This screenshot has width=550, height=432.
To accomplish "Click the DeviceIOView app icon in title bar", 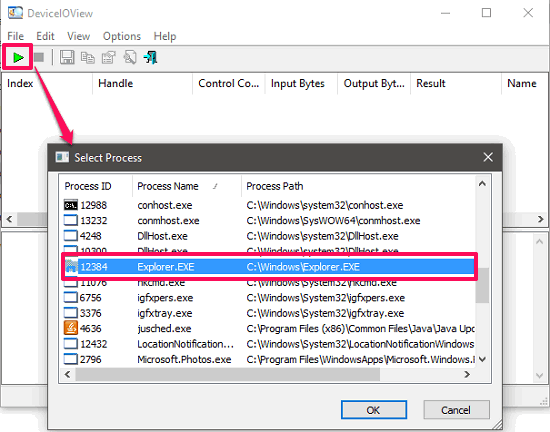I will [x=15, y=13].
